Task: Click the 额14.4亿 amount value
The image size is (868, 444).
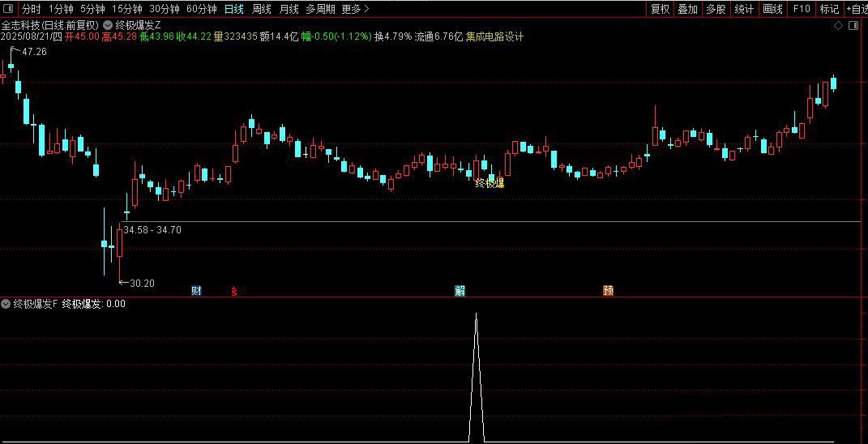Action: pos(279,37)
